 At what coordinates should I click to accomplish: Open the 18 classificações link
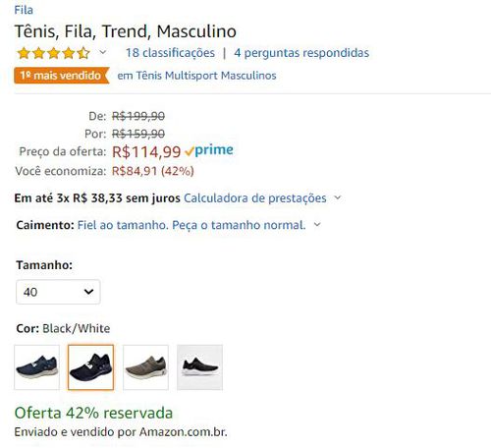click(170, 53)
